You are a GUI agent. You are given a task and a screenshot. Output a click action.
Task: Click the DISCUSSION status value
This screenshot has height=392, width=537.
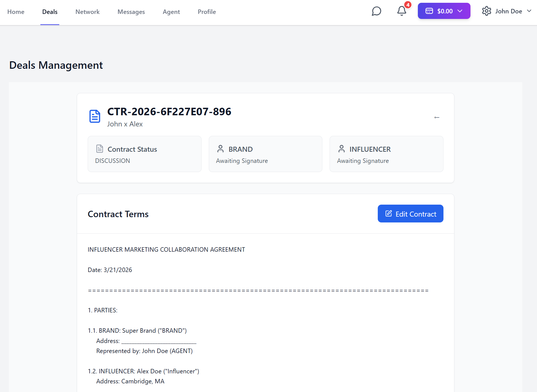point(112,161)
